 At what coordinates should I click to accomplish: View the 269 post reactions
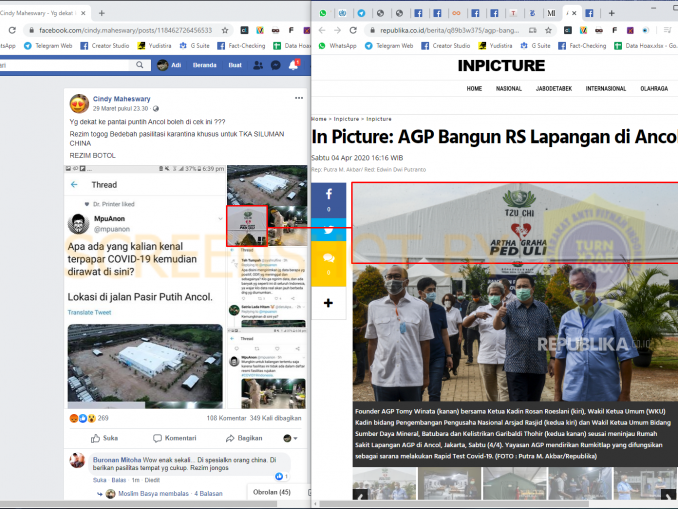click(89, 418)
